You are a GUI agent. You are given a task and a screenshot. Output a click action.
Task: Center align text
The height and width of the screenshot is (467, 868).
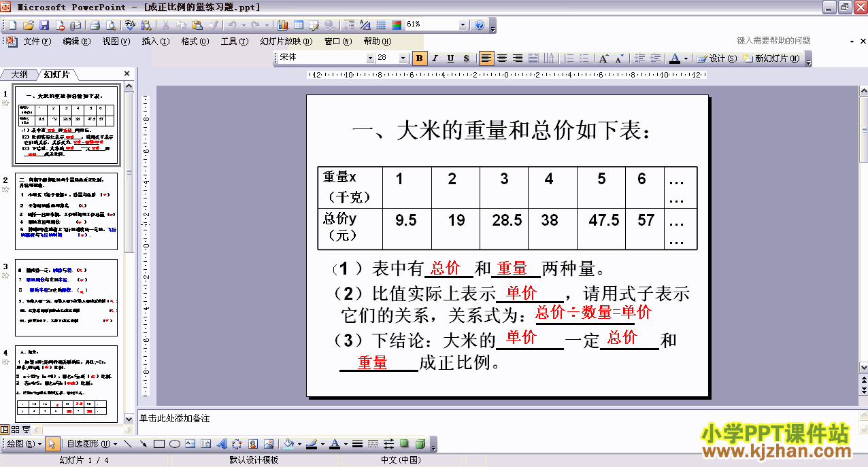502,58
